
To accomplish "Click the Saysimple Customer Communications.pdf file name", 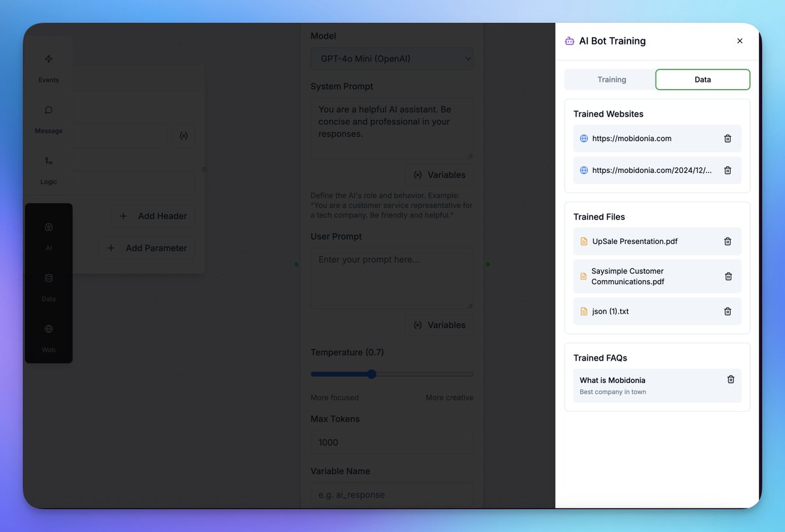I will pos(628,276).
